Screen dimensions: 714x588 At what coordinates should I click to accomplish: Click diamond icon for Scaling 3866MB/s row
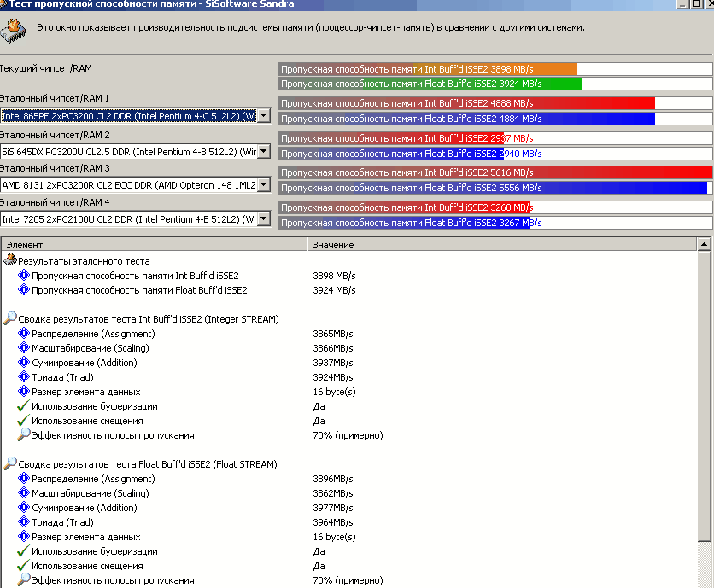click(x=23, y=347)
